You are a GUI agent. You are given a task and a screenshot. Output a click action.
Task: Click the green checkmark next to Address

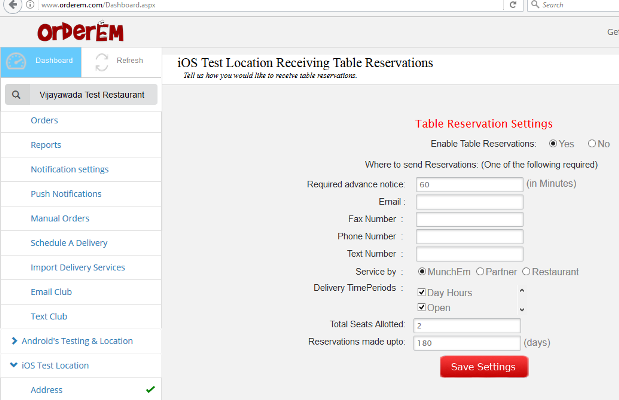coord(150,390)
